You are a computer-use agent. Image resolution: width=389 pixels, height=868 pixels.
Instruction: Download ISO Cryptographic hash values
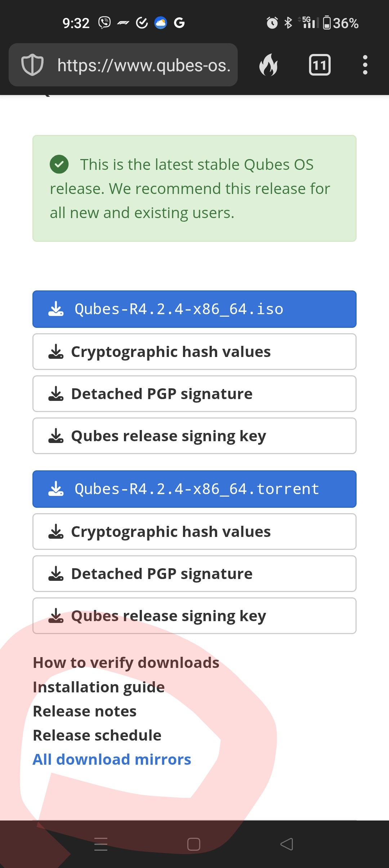[x=194, y=352]
